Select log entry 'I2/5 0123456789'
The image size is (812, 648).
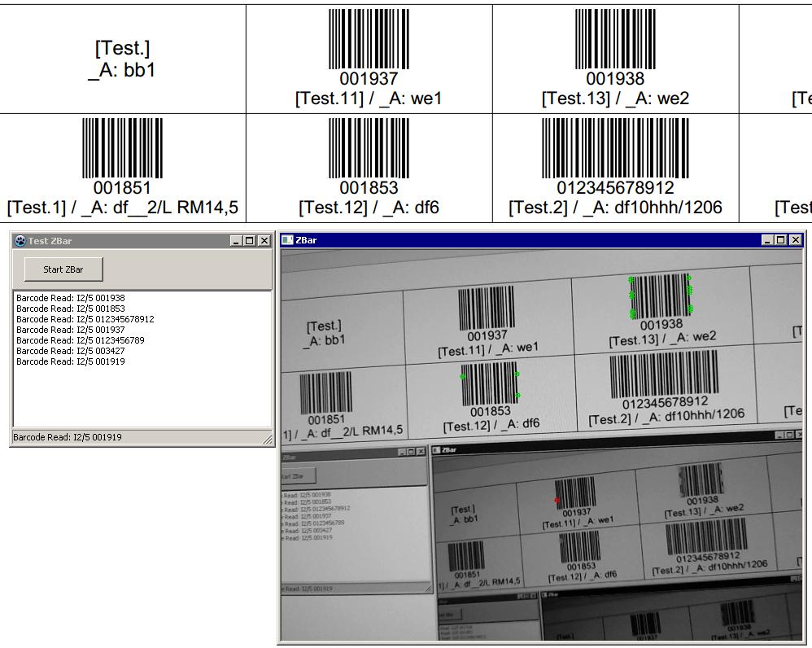pos(80,340)
